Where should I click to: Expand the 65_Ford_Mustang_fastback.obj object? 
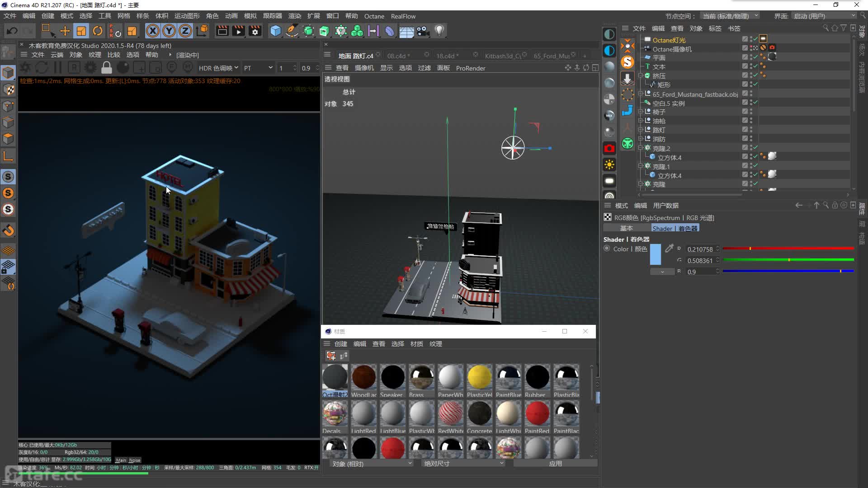[640, 94]
